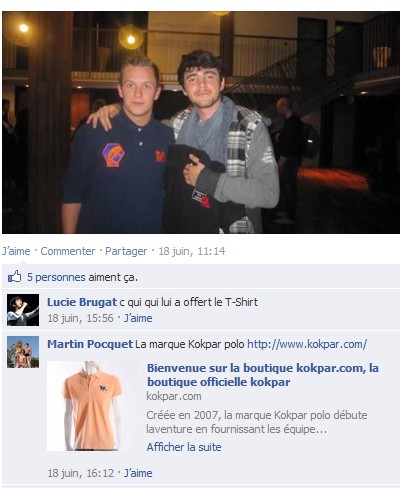The width and height of the screenshot is (400, 488).
Task: Open Martin Pocquet's profile name link
Action: (90, 344)
